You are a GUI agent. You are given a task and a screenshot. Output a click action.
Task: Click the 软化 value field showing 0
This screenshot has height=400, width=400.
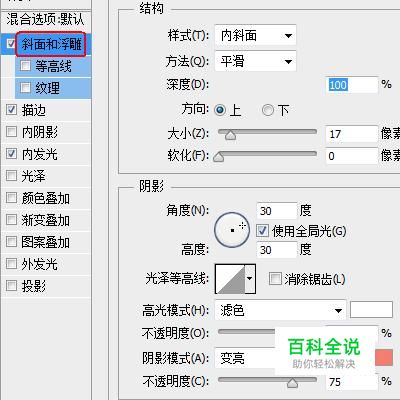point(351,156)
